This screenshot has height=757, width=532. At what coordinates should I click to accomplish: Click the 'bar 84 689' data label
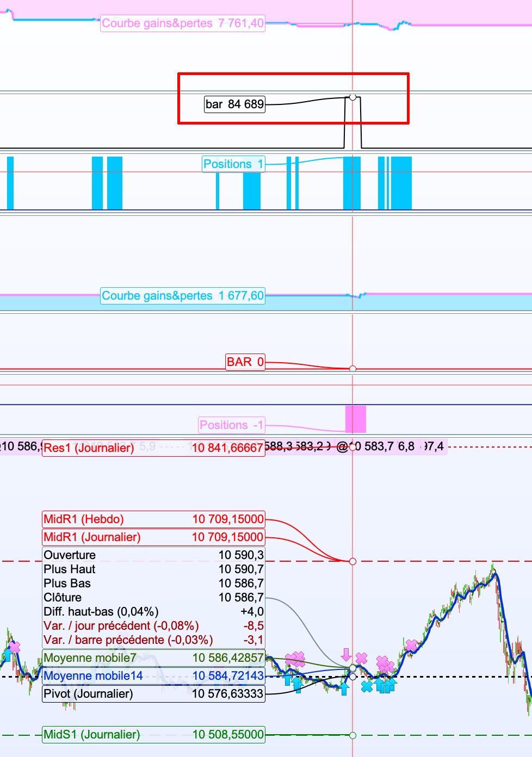pyautogui.click(x=234, y=104)
